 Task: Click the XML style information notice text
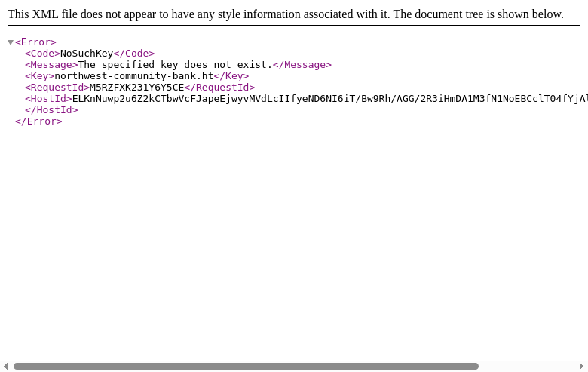click(286, 14)
